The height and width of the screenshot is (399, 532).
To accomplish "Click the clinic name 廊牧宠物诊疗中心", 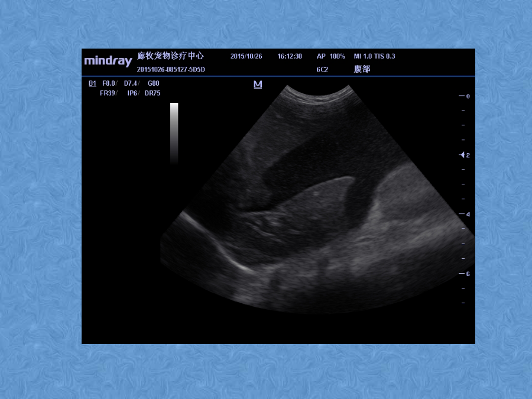I will tap(170, 56).
